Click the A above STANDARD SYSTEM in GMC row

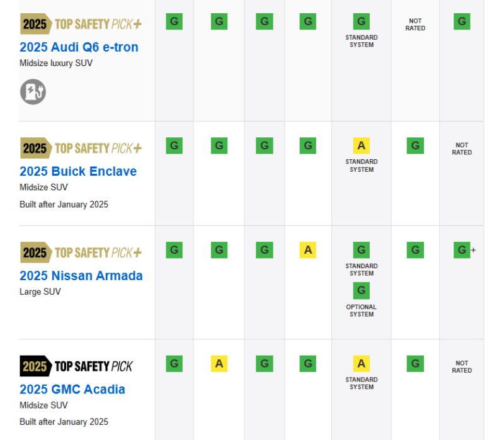click(361, 364)
